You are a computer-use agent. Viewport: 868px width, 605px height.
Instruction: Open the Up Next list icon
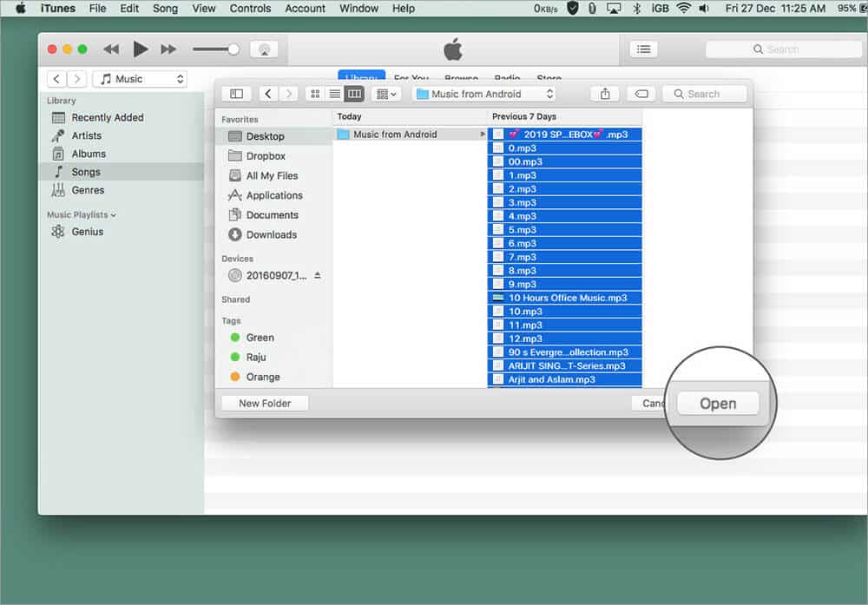(x=643, y=49)
